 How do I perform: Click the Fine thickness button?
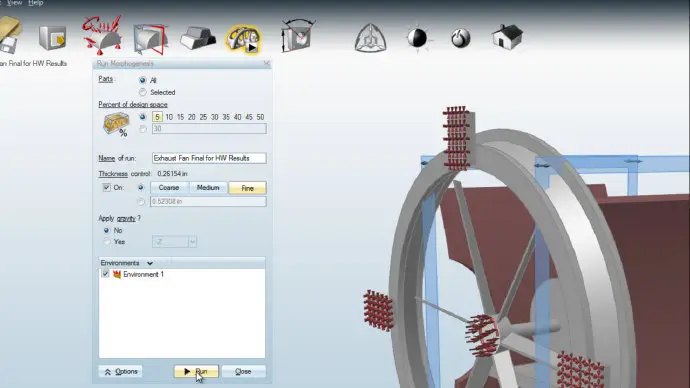coord(247,188)
